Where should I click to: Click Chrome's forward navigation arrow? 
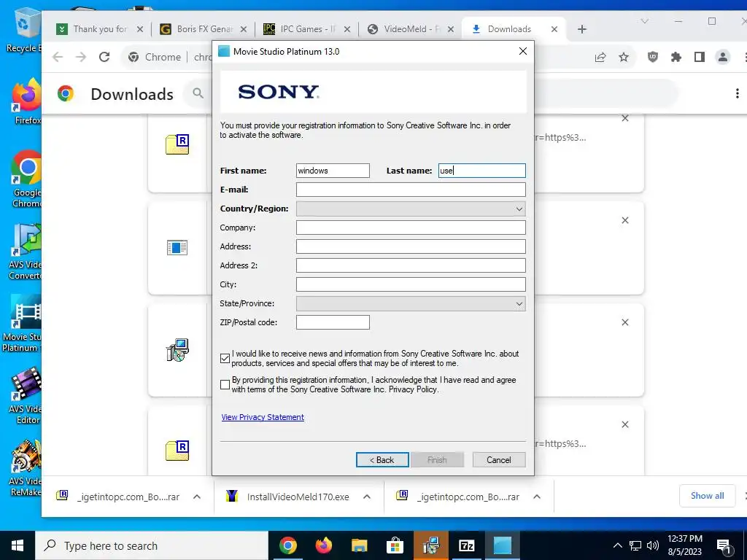pyautogui.click(x=81, y=57)
